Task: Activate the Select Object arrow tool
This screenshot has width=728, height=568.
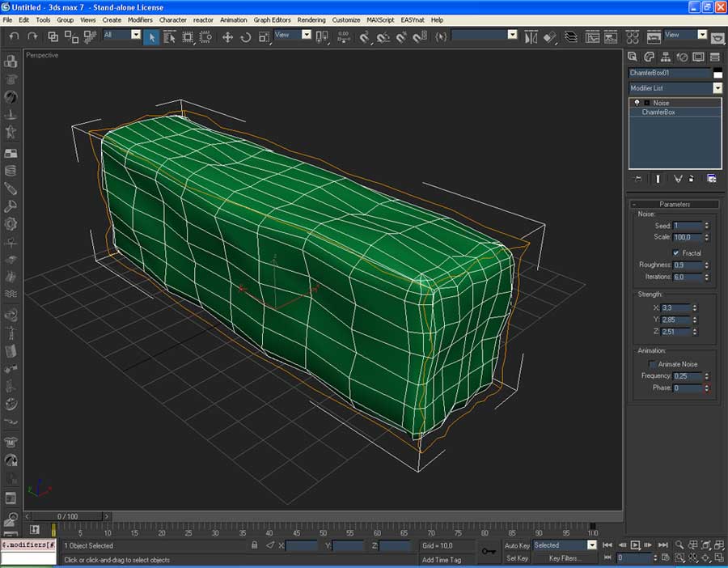Action: point(151,37)
